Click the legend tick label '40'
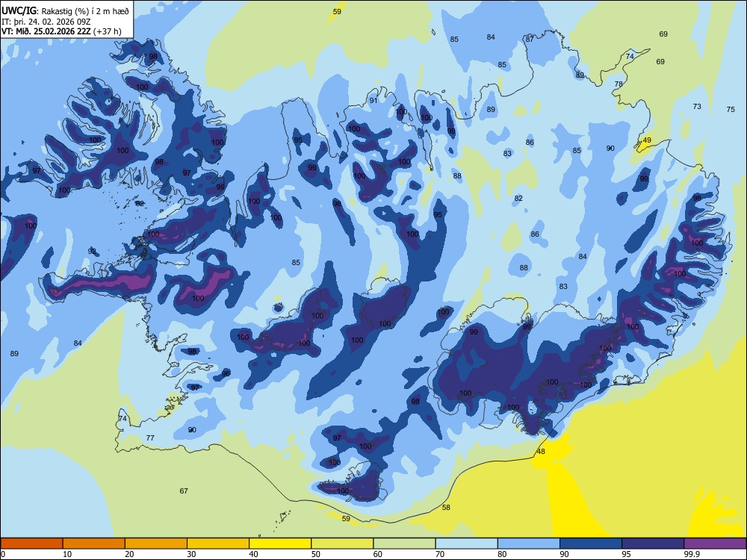 coord(253,554)
